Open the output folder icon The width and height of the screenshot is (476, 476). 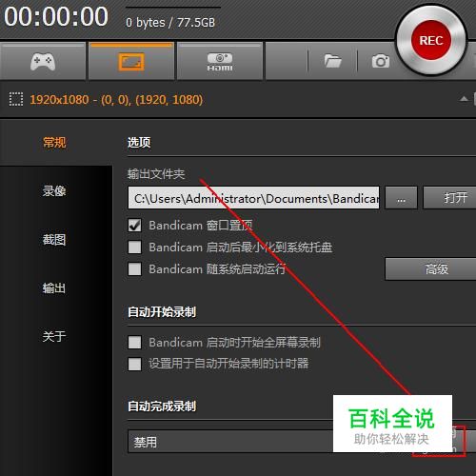(x=332, y=61)
